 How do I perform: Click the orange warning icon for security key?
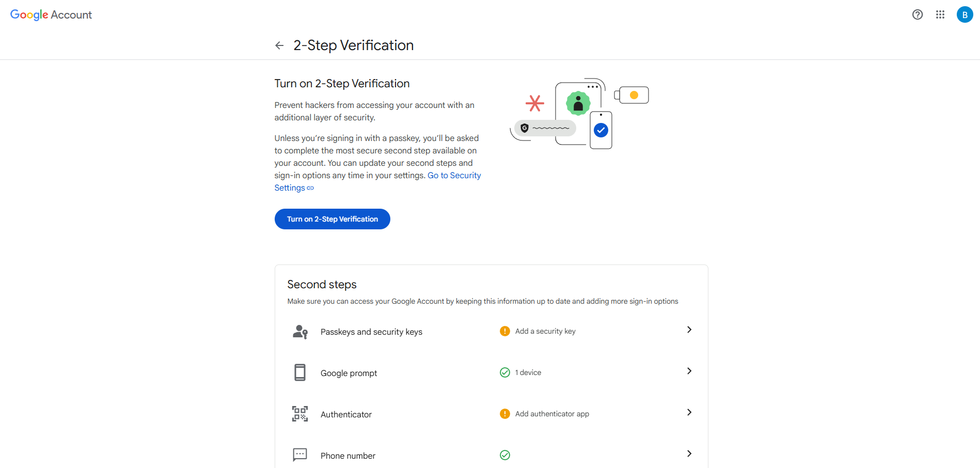click(x=504, y=331)
